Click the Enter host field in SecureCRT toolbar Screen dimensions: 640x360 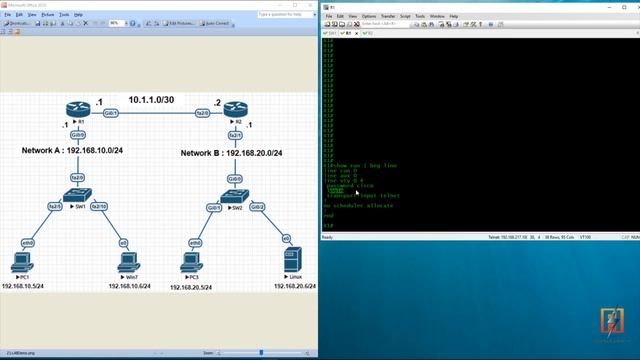385,24
